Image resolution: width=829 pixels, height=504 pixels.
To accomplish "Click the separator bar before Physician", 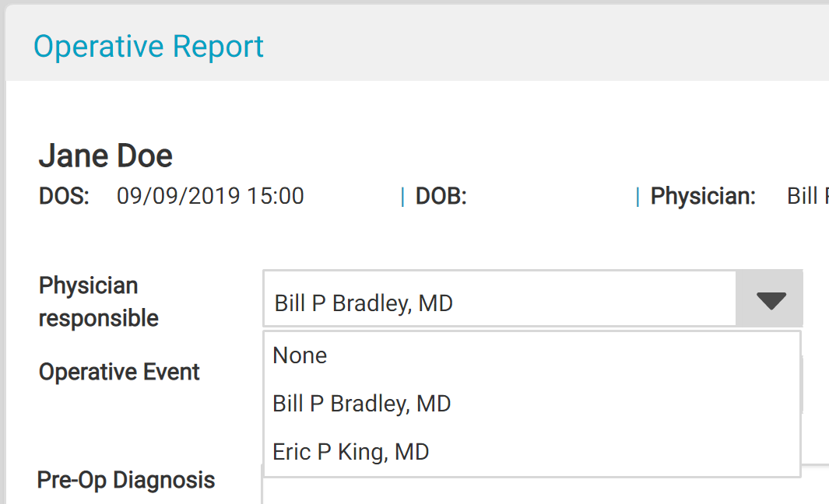I will (638, 197).
